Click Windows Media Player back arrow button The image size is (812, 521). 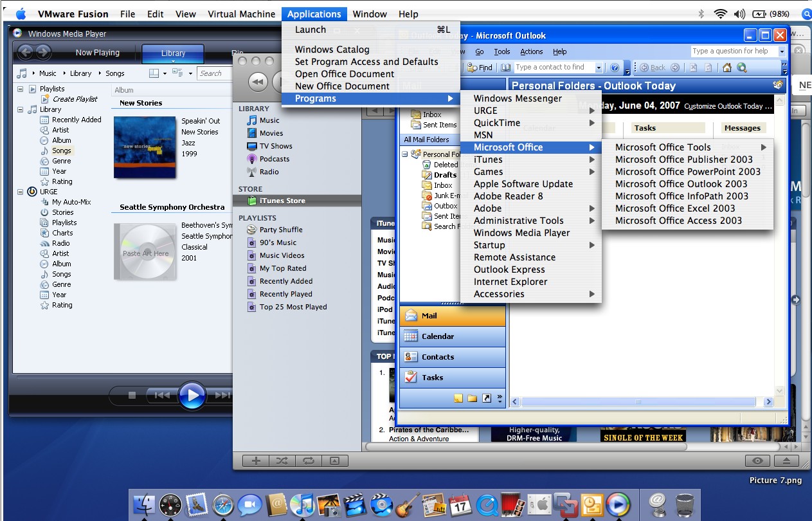point(26,52)
